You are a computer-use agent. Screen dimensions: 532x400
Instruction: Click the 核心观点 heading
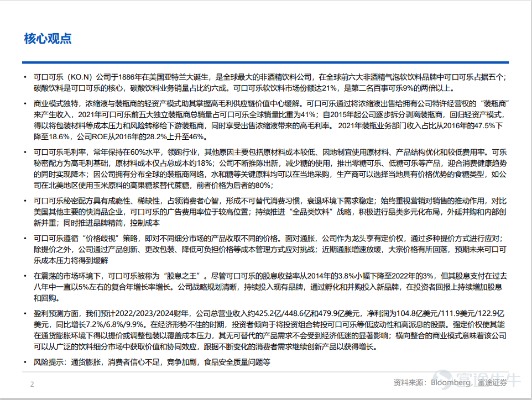click(x=48, y=39)
